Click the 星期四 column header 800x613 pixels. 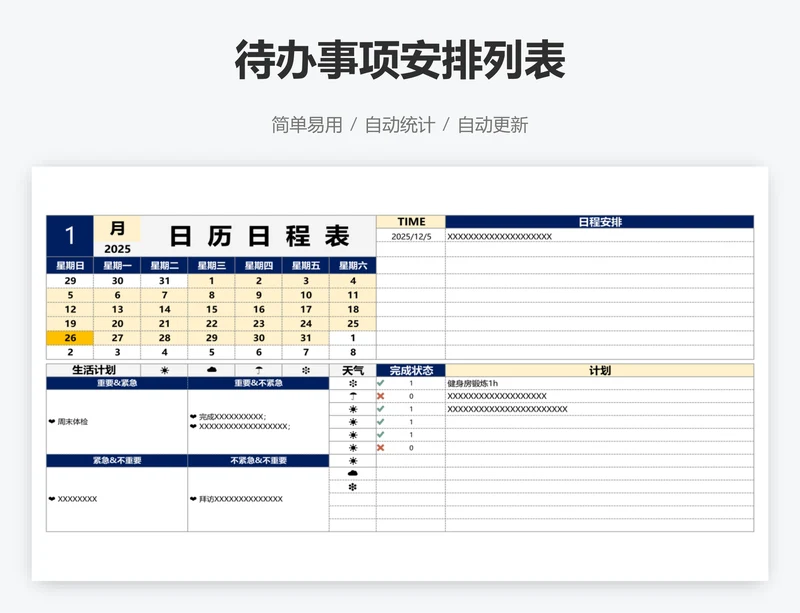[259, 265]
